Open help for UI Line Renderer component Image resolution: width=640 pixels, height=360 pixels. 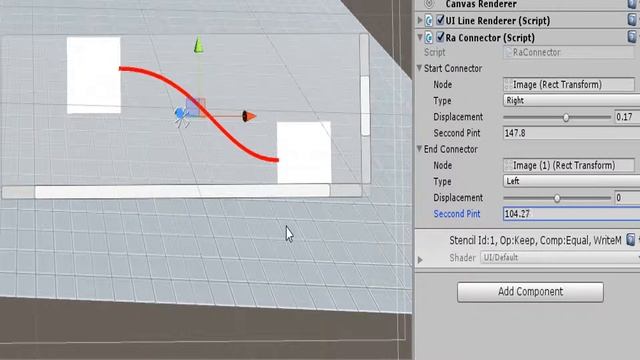[632, 20]
